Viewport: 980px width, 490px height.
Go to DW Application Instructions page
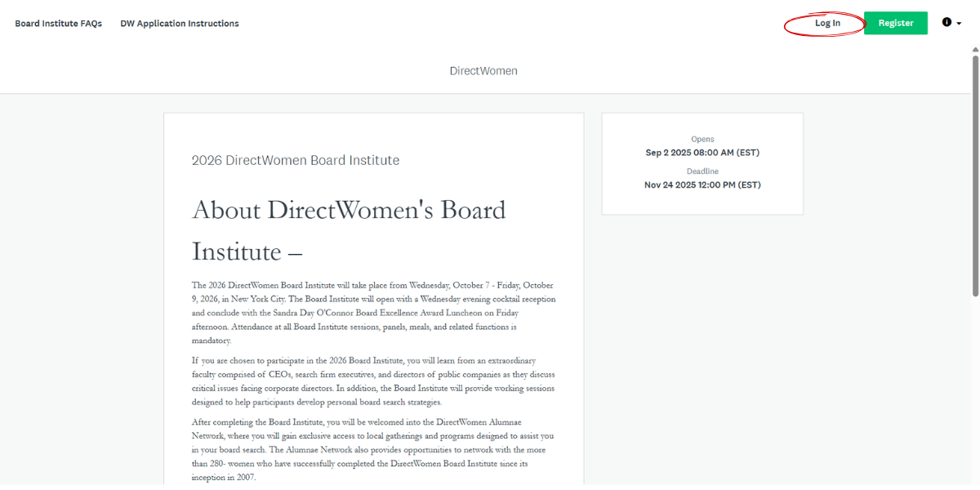pyautogui.click(x=180, y=24)
